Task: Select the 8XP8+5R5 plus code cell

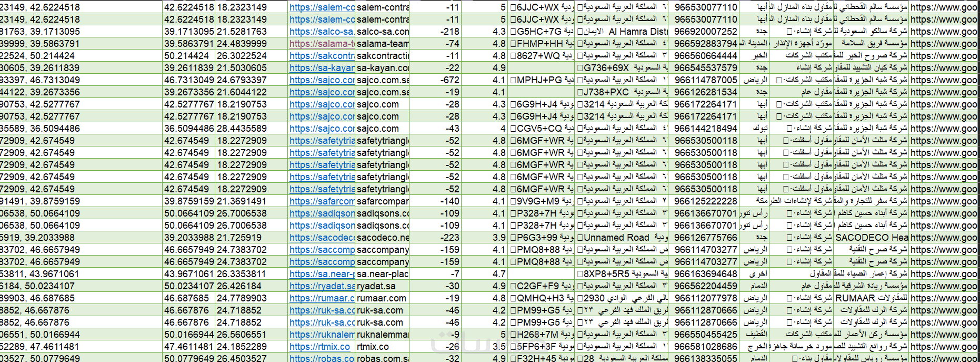Action: pos(623,274)
